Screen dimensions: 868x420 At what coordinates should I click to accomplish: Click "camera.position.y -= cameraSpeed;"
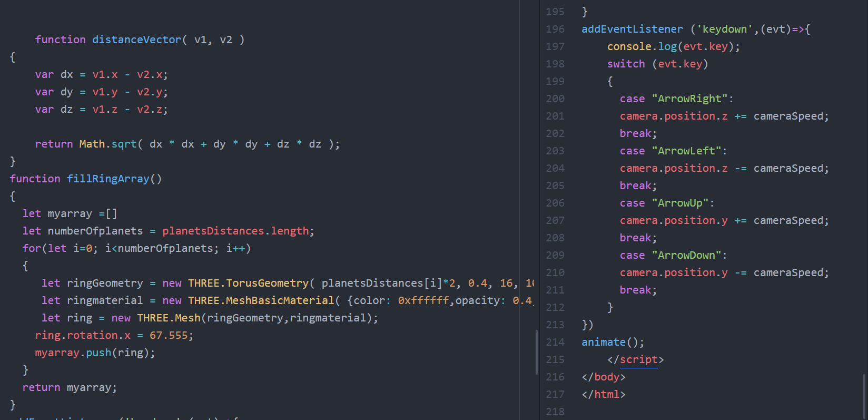[x=724, y=272]
